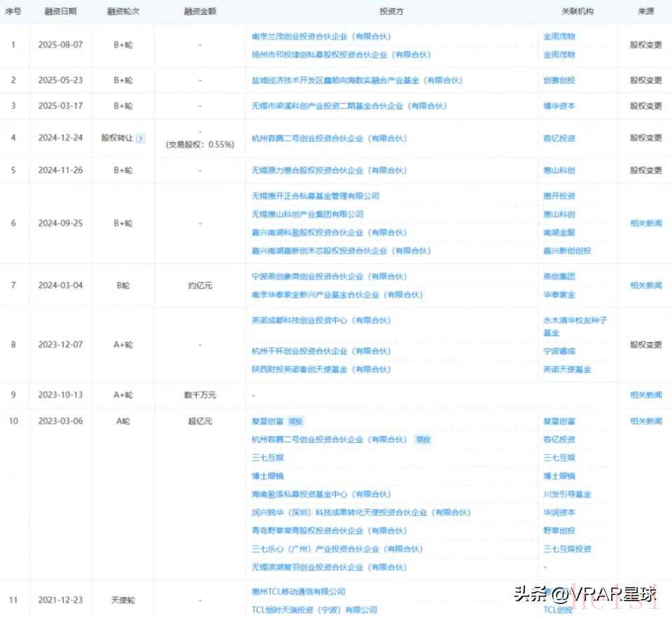Open 相关新闻 for the 2023-03-06 A round

(x=645, y=421)
